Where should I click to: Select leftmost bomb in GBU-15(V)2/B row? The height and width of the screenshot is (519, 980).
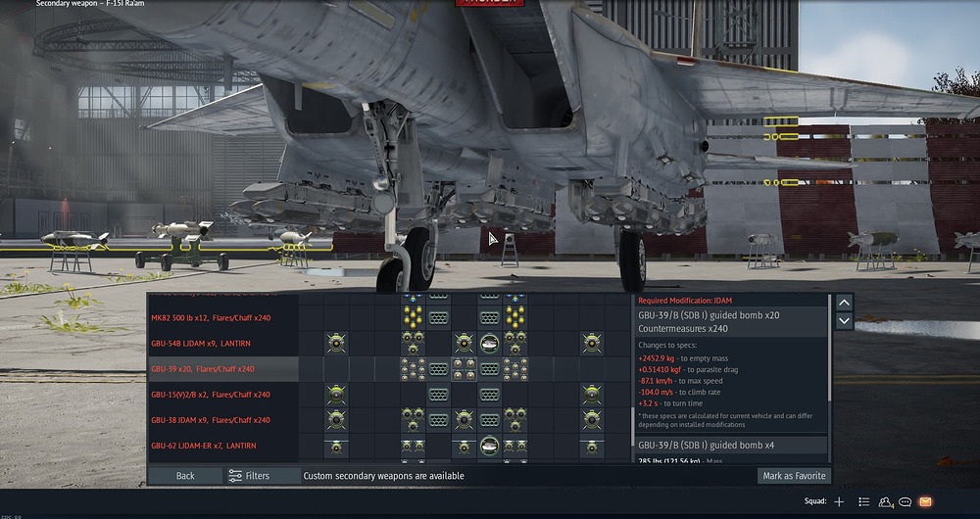(x=336, y=395)
